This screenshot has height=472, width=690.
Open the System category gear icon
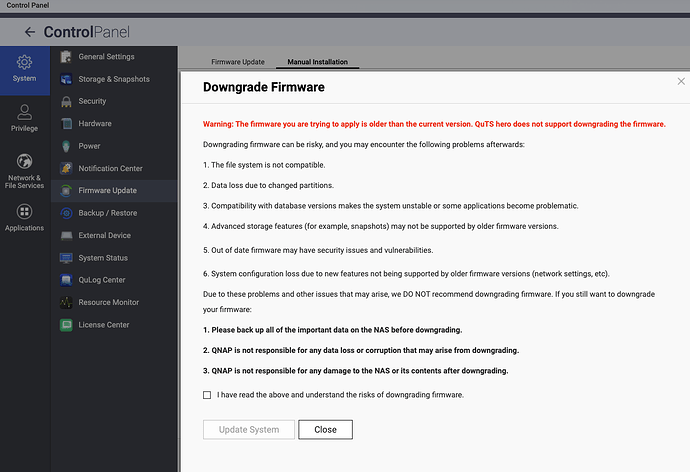(24, 63)
